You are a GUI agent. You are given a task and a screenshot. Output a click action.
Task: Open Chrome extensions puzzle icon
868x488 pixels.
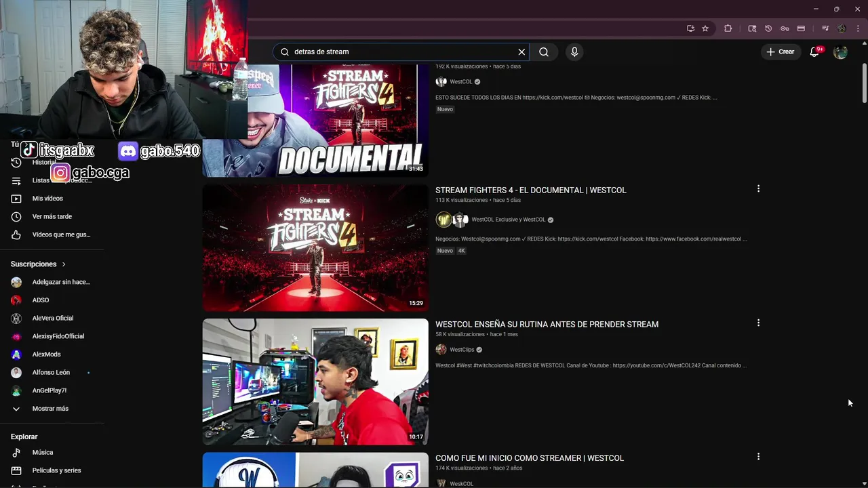pos(728,28)
